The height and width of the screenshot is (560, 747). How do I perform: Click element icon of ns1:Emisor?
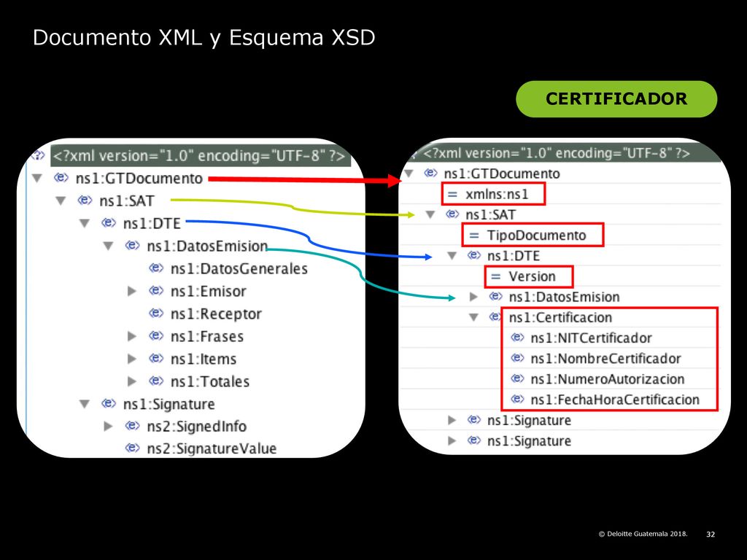click(x=156, y=290)
